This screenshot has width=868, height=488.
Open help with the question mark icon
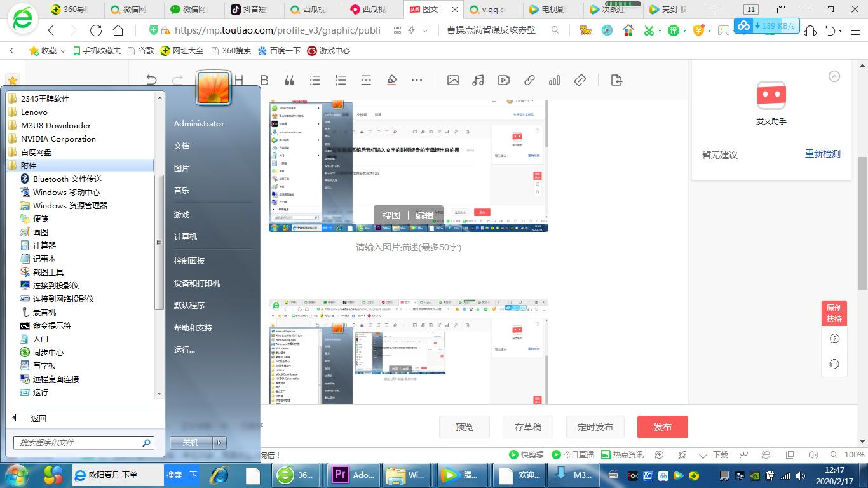tap(835, 339)
